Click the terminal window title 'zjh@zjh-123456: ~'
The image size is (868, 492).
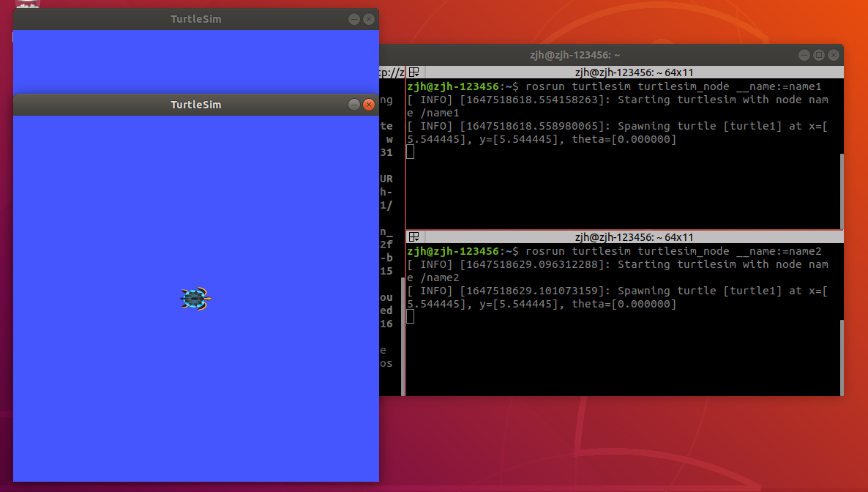[x=575, y=55]
